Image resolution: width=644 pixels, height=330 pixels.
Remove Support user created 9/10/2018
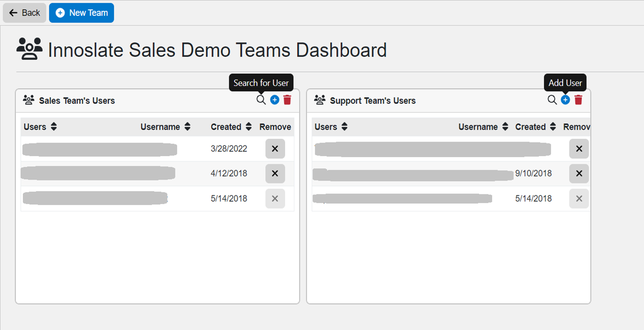pyautogui.click(x=579, y=173)
